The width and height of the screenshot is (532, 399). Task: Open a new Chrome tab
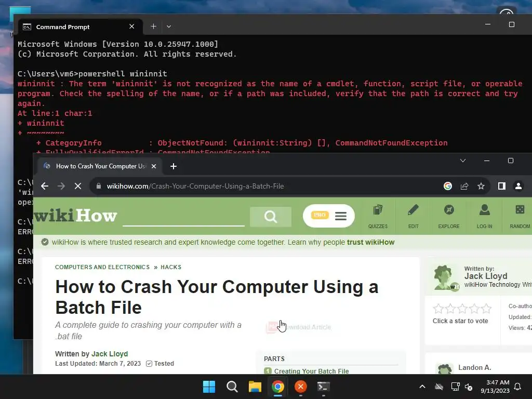point(174,166)
